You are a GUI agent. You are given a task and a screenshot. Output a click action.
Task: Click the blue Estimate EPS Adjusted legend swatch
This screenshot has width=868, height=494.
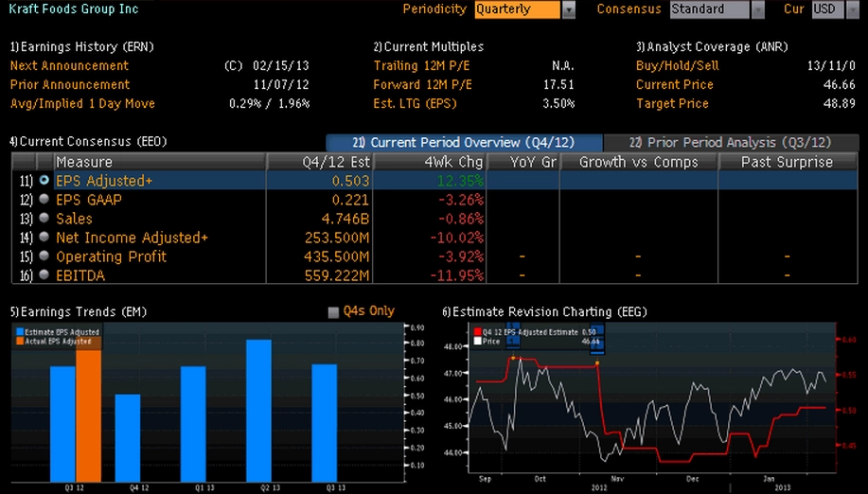pyautogui.click(x=20, y=332)
